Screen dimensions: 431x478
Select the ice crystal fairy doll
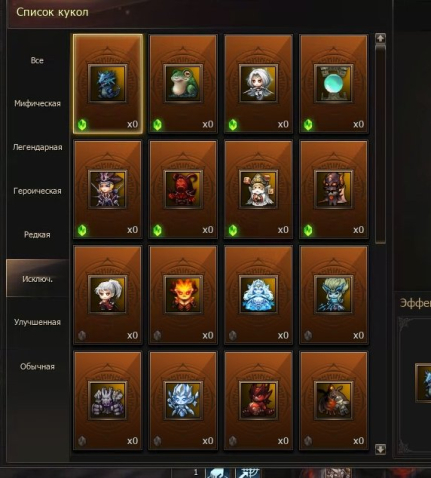point(183,400)
